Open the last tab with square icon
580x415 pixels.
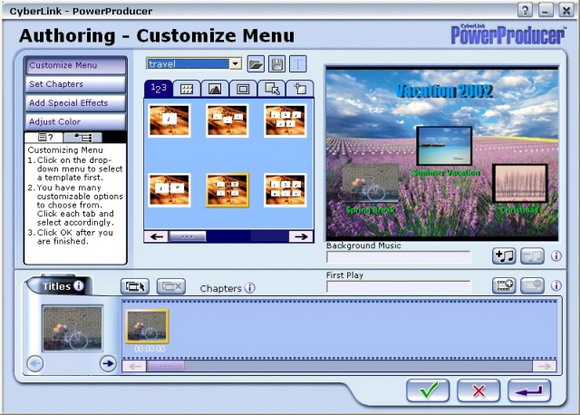(x=300, y=89)
